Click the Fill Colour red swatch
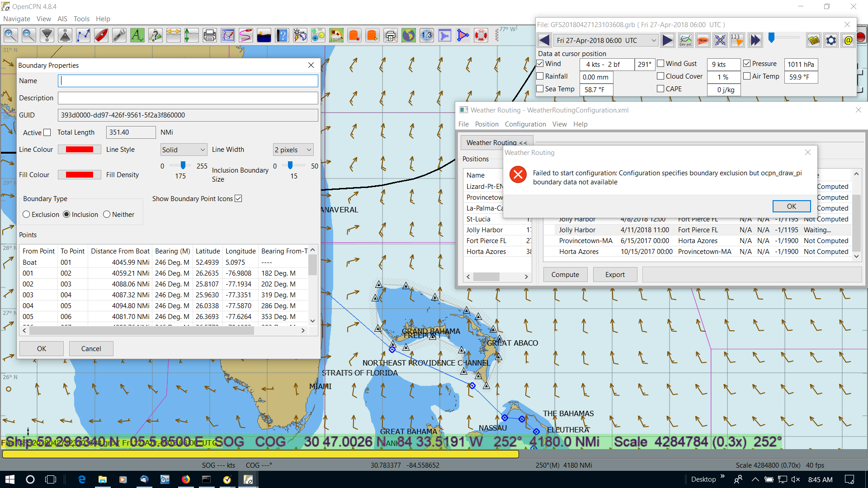 pyautogui.click(x=80, y=175)
